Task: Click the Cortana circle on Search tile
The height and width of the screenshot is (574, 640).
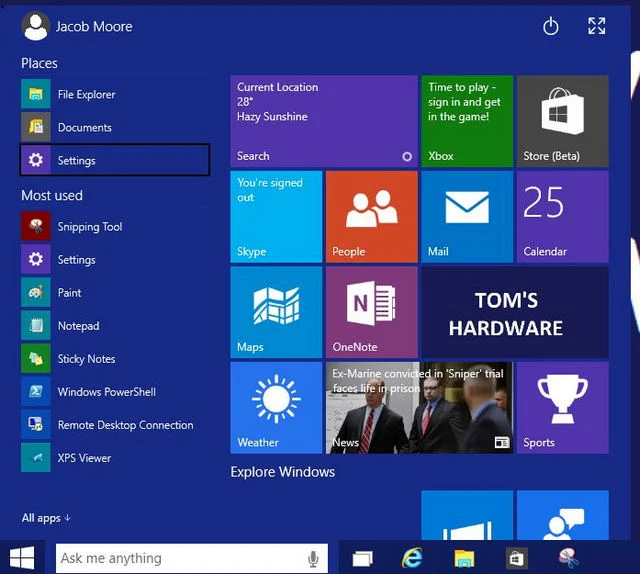Action: click(x=407, y=156)
